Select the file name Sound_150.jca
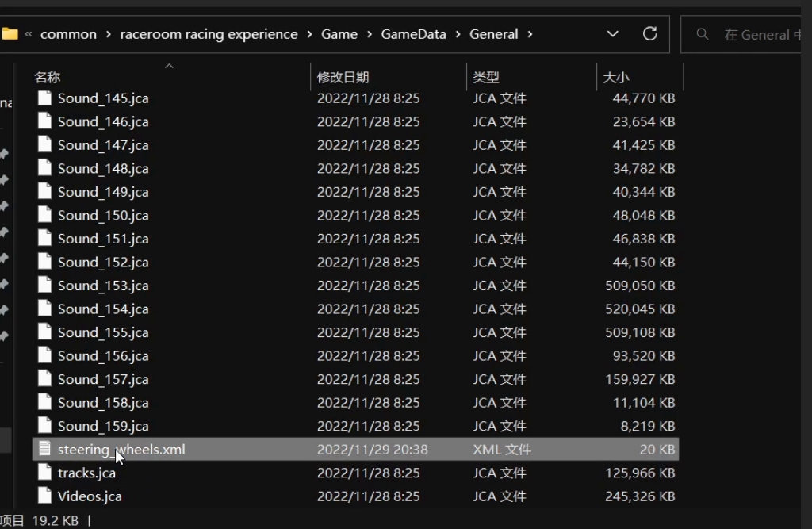This screenshot has height=529, width=812. [103, 215]
